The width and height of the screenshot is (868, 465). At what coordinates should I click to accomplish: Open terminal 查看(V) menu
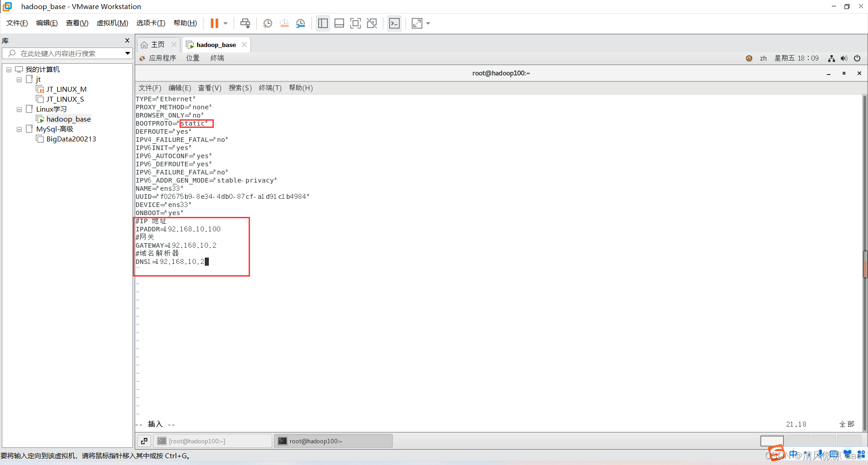210,88
